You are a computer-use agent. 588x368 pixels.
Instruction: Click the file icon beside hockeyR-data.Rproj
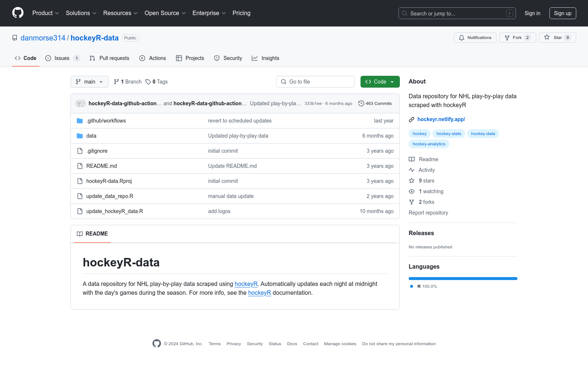[80, 181]
